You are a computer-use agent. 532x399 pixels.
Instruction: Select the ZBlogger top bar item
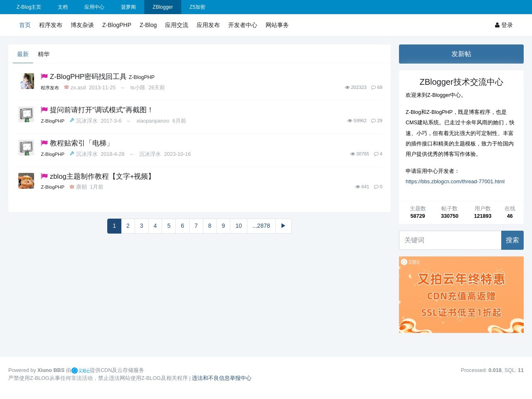tap(163, 7)
